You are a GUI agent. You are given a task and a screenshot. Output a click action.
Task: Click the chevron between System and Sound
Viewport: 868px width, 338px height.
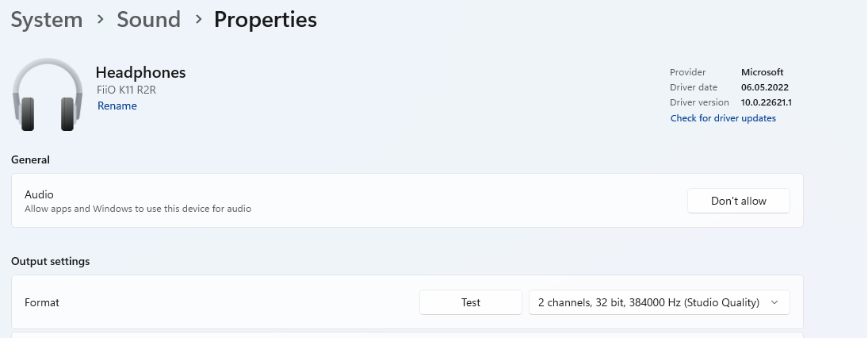click(x=100, y=20)
